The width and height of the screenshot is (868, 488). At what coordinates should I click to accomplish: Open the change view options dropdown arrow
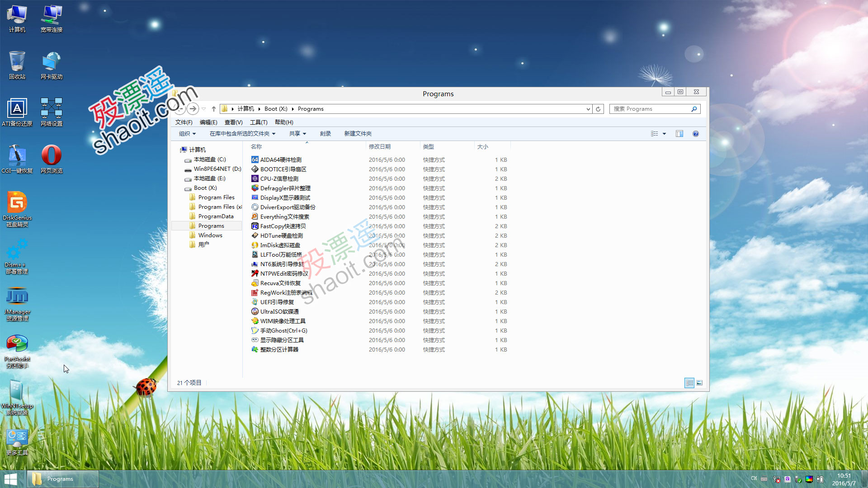664,134
